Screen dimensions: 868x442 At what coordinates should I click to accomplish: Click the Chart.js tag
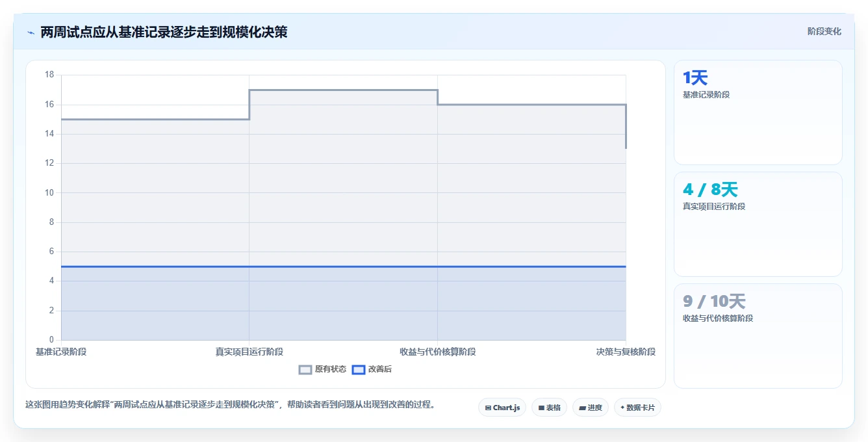tap(502, 408)
